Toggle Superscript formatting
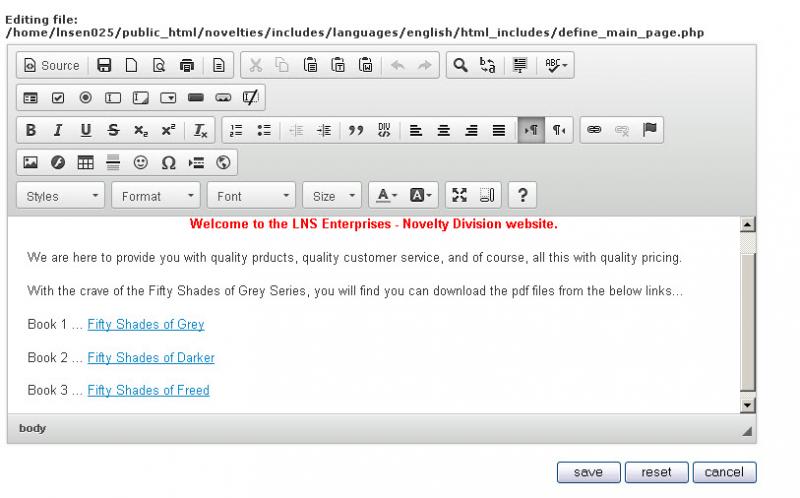The image size is (800, 498). click(x=168, y=130)
